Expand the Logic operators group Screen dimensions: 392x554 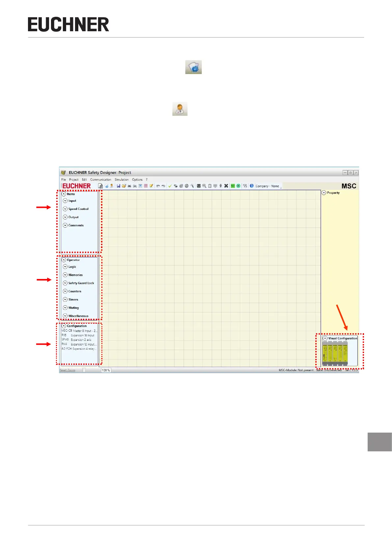click(65, 267)
